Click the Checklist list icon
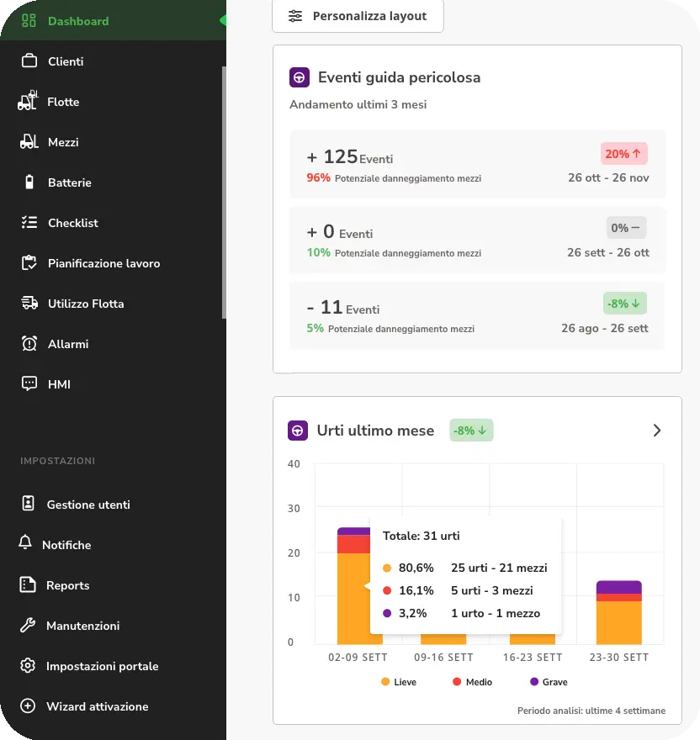 pyautogui.click(x=29, y=223)
